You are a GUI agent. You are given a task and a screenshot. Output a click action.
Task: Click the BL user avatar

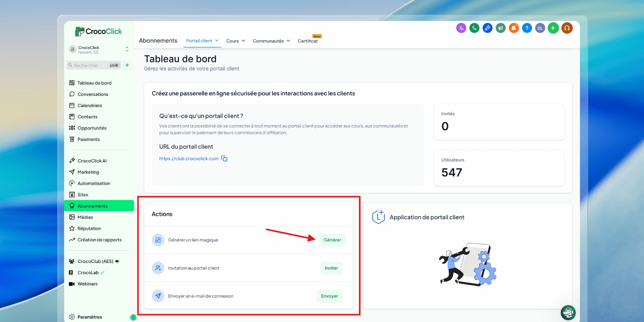tap(540, 28)
